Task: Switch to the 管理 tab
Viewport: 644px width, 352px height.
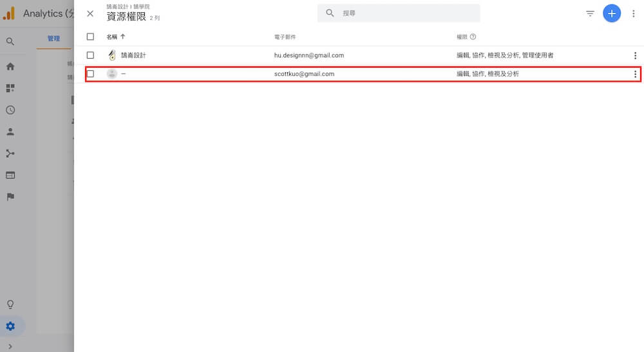Action: [53, 39]
